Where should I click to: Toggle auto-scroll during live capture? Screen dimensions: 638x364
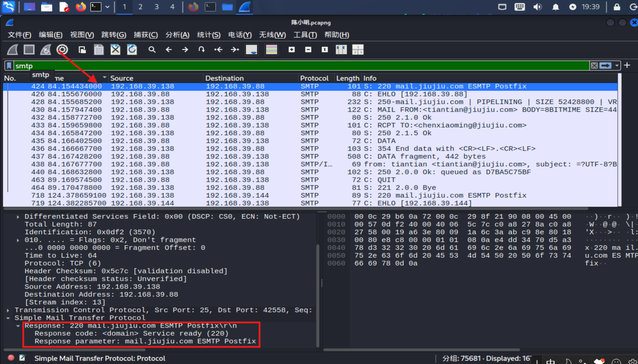coord(252,50)
